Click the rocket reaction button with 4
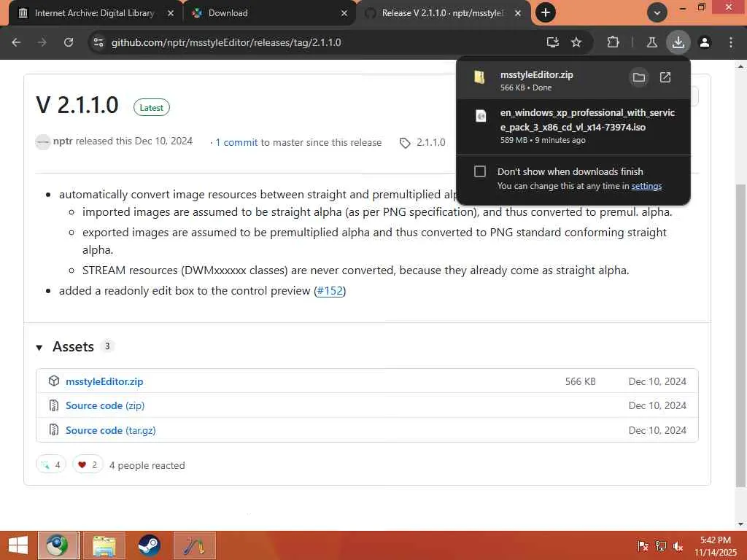This screenshot has height=560, width=747. pyautogui.click(x=51, y=464)
